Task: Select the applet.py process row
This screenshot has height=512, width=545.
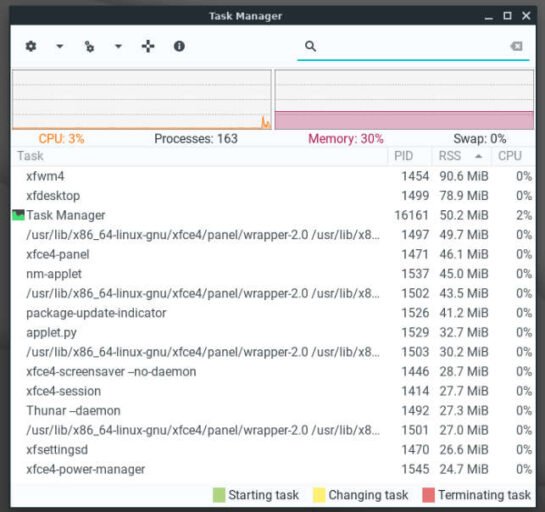Action: (x=273, y=332)
